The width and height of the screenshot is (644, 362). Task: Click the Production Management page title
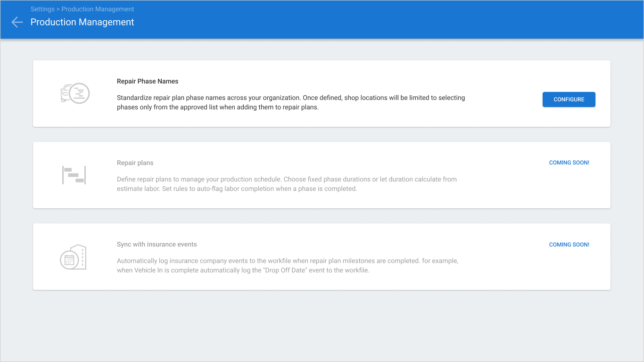pyautogui.click(x=83, y=22)
